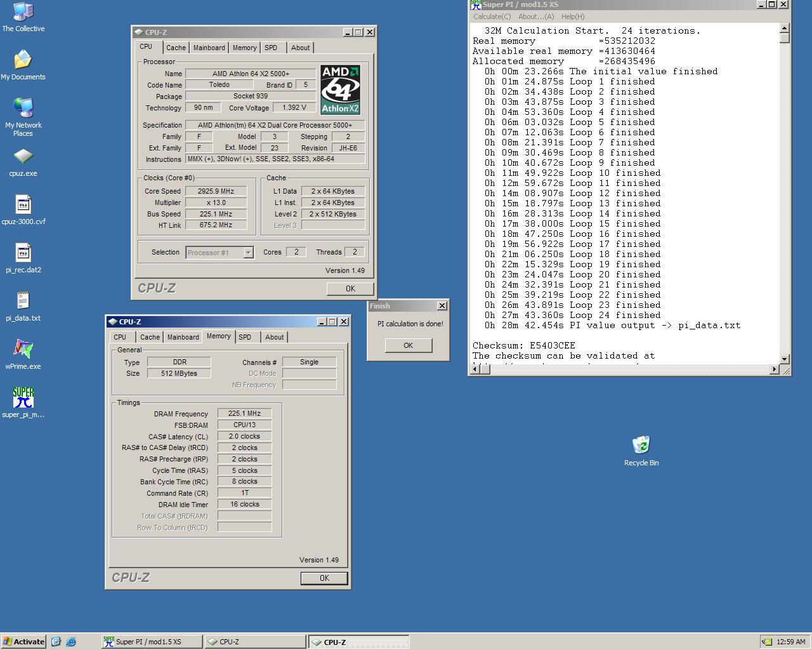812x650 pixels.
Task: Select wPrime.exe desktop icon
Action: [x=23, y=355]
